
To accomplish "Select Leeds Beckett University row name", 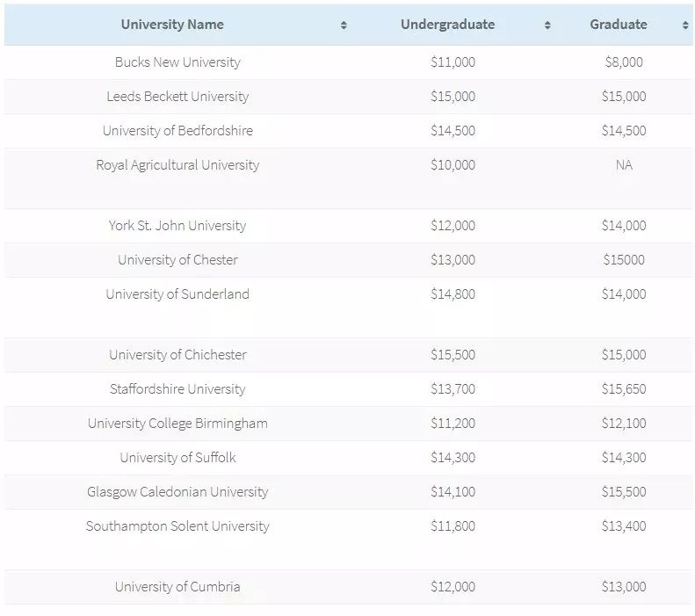I will pos(177,97).
